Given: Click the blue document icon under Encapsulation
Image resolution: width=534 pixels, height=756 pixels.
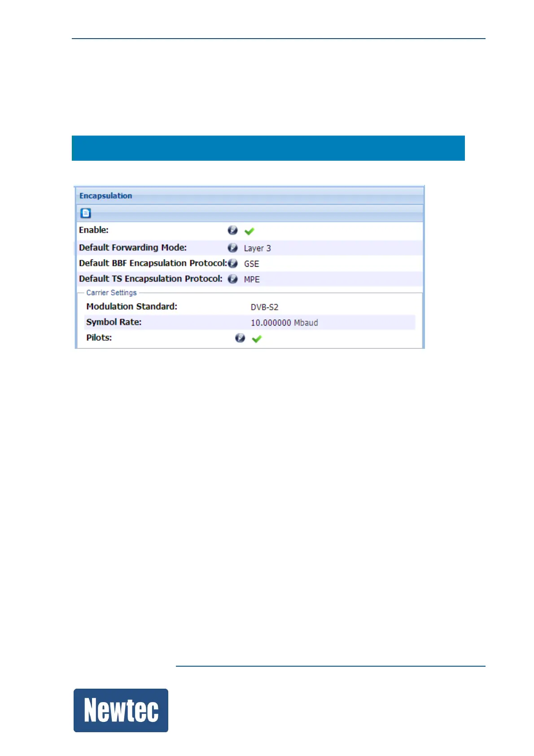Looking at the screenshot, I should [x=86, y=213].
